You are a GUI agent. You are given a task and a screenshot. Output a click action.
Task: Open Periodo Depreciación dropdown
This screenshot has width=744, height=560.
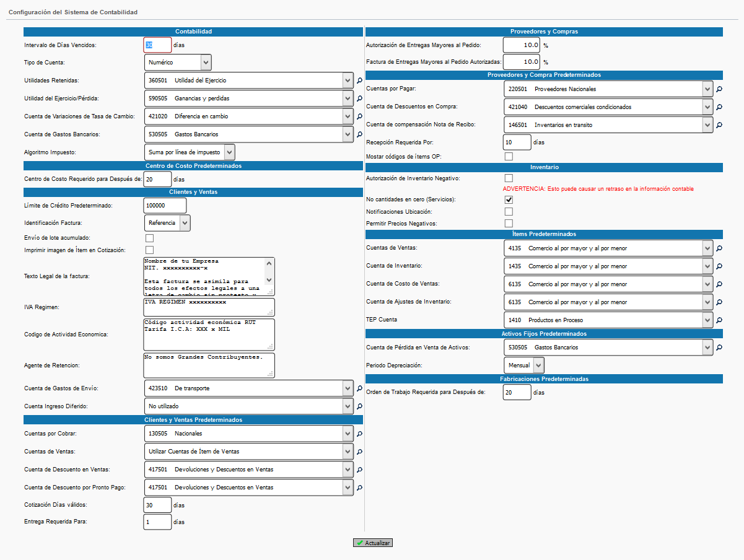pyautogui.click(x=523, y=365)
